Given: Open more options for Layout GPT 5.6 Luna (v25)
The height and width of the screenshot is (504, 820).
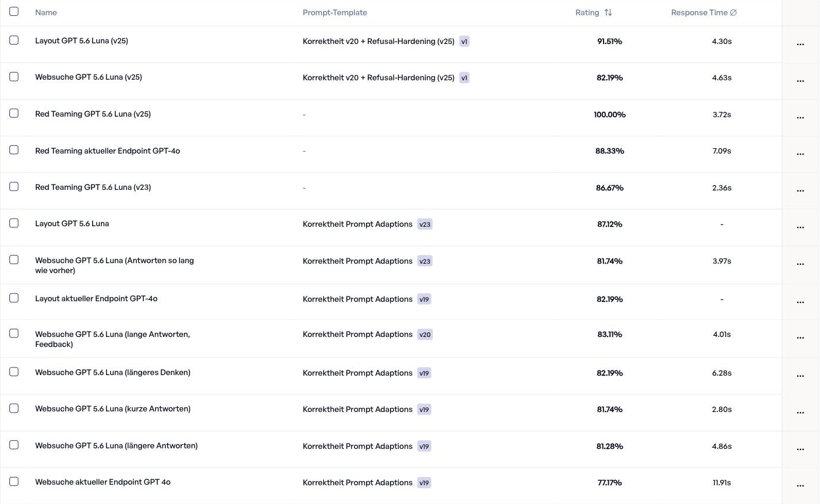Looking at the screenshot, I should tap(800, 45).
